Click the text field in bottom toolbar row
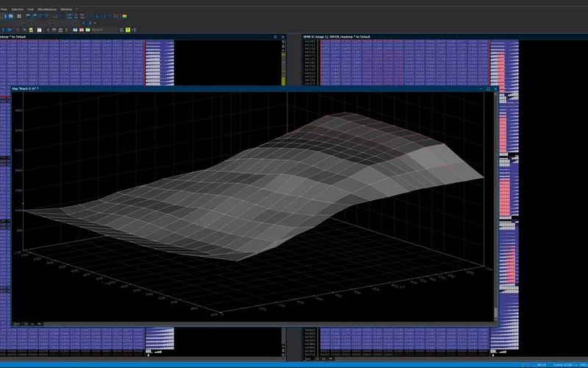This screenshot has width=588, height=368. pos(104,29)
